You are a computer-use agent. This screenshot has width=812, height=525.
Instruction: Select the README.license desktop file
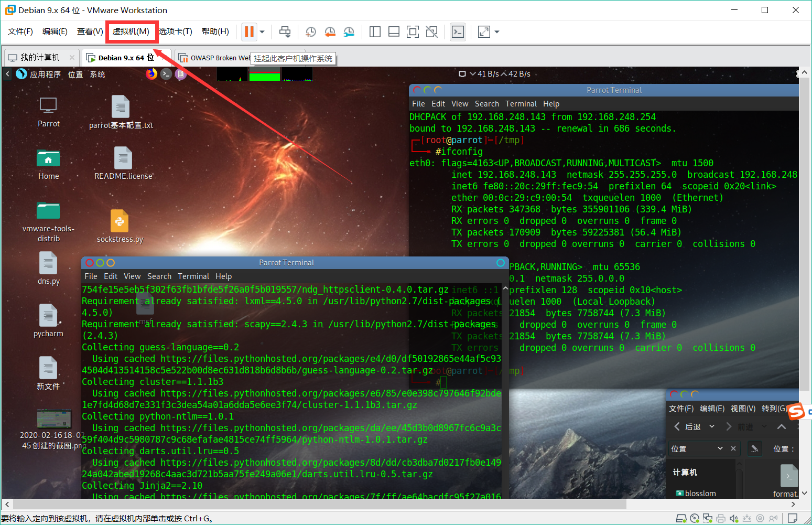coord(123,163)
